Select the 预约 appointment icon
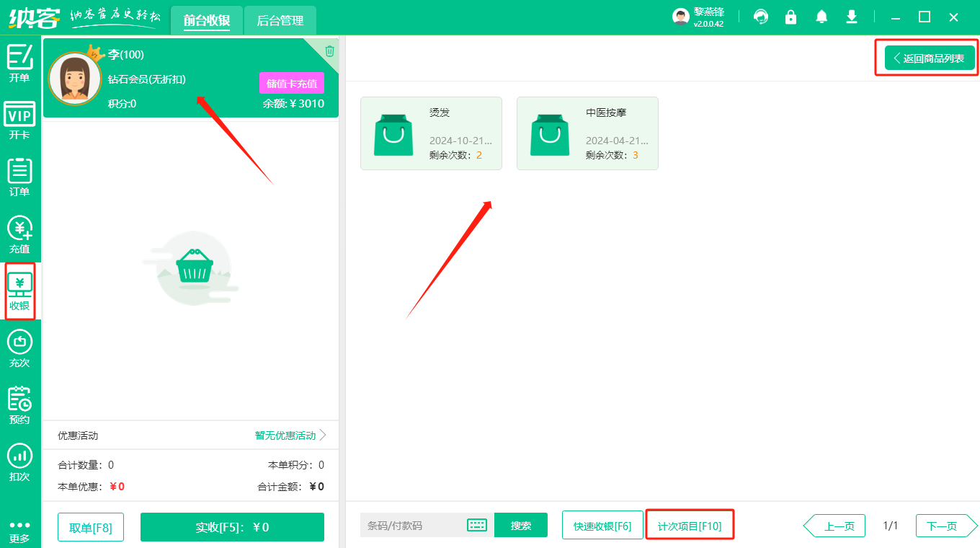The width and height of the screenshot is (980, 548). coord(20,405)
